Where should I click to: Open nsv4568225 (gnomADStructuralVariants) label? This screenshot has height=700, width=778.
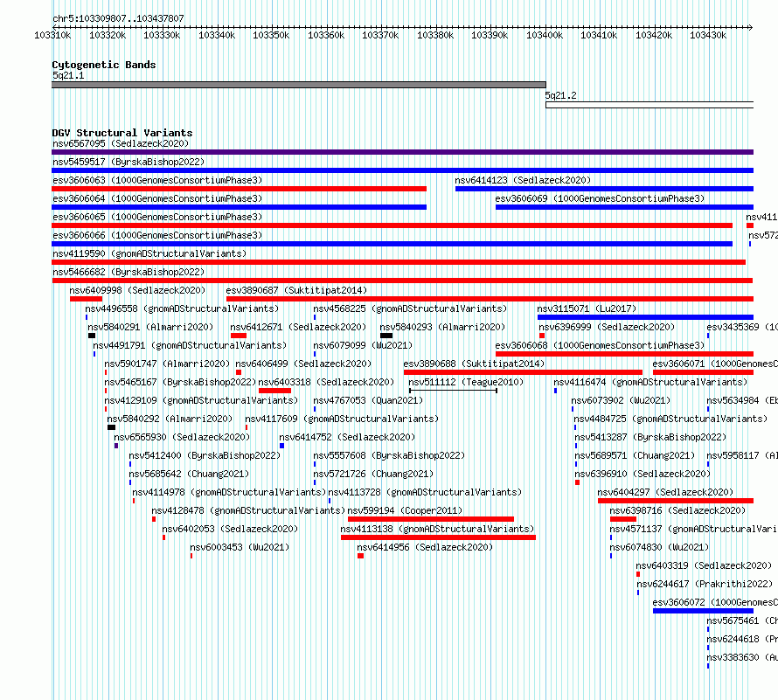point(410,308)
